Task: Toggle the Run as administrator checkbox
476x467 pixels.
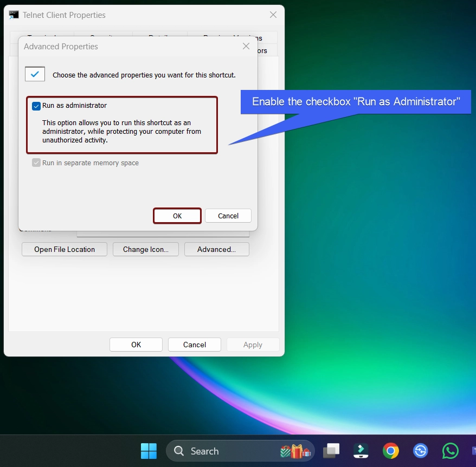Action: 36,106
